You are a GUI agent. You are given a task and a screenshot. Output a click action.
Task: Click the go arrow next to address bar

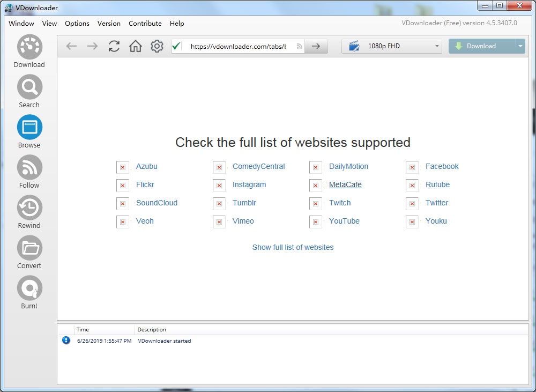[316, 46]
